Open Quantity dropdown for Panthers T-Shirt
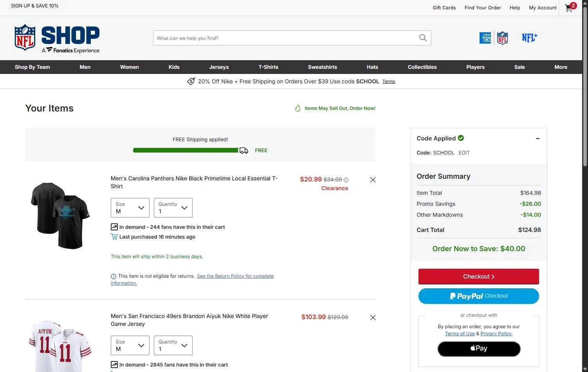588x372 pixels. pos(173,208)
